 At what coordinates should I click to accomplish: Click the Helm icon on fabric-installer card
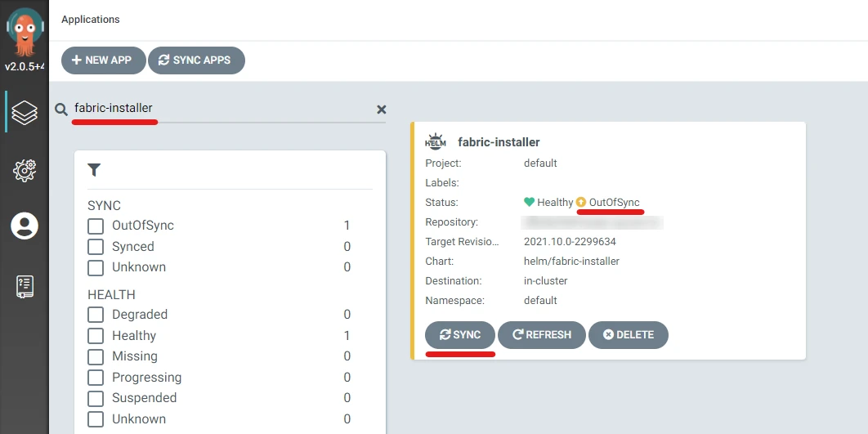point(435,141)
